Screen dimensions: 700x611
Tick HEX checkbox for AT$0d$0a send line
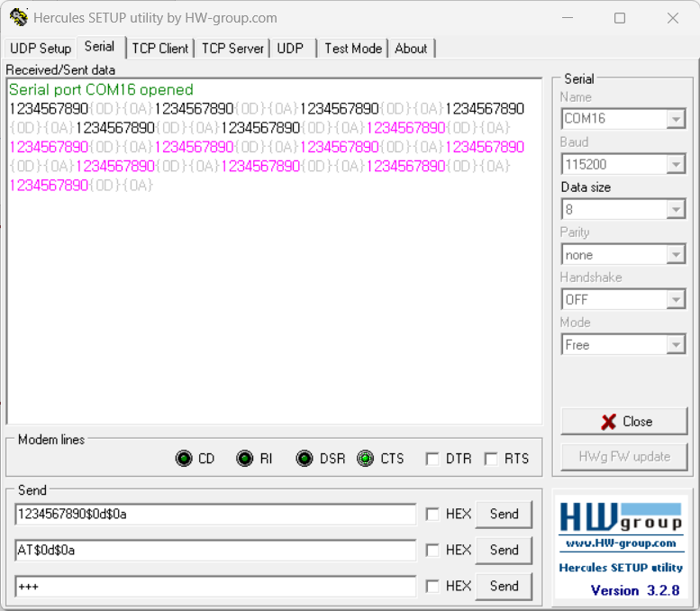tap(432, 550)
